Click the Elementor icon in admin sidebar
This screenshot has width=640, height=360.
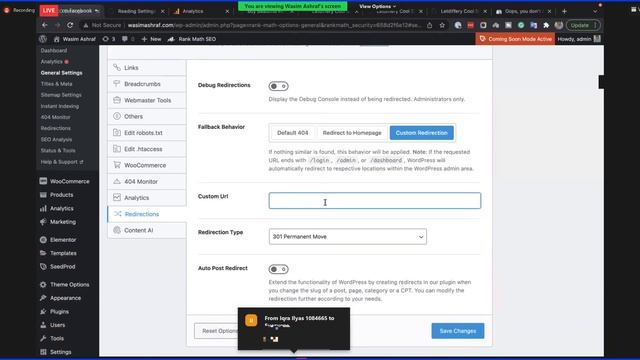pos(43,240)
